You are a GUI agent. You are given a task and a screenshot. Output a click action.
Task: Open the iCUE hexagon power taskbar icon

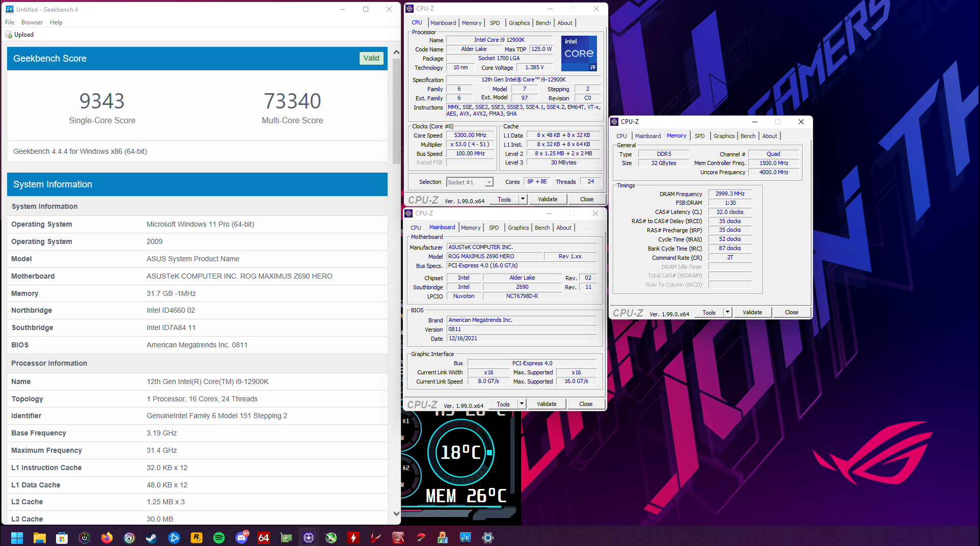click(85, 537)
